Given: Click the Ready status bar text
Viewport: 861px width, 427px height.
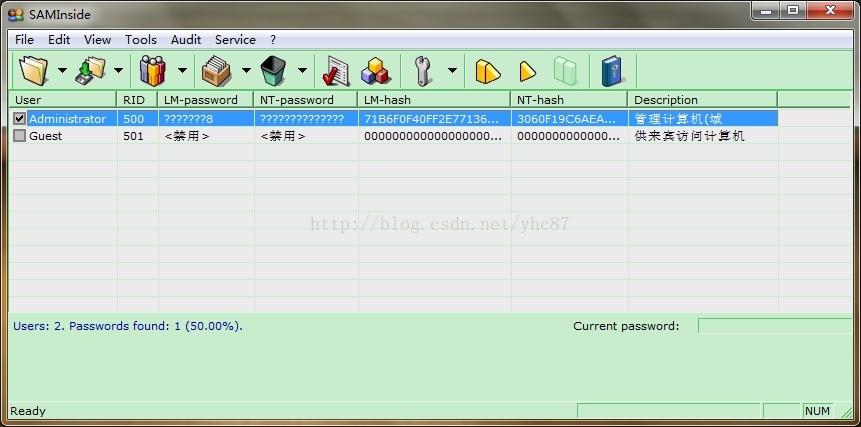Looking at the screenshot, I should tap(28, 411).
